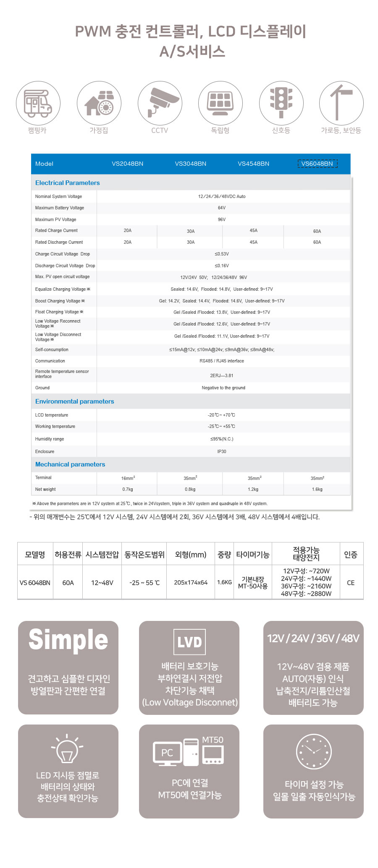Click the 'Maximum Battery Voltage' row label
Screen dimensions: 378x868
pyautogui.click(x=60, y=208)
